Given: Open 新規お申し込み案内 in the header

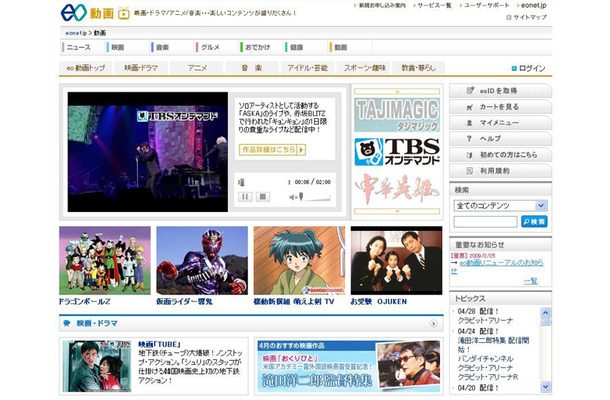Looking at the screenshot, I should tap(380, 5).
